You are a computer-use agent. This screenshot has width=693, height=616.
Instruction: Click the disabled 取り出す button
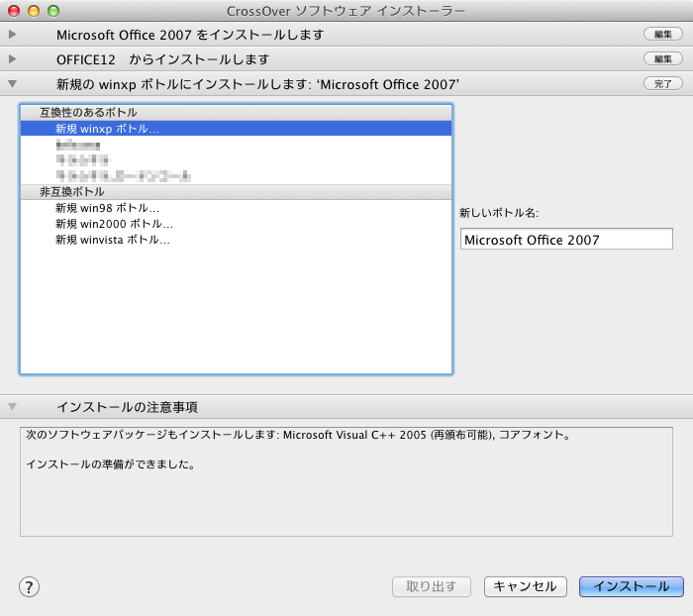432,587
